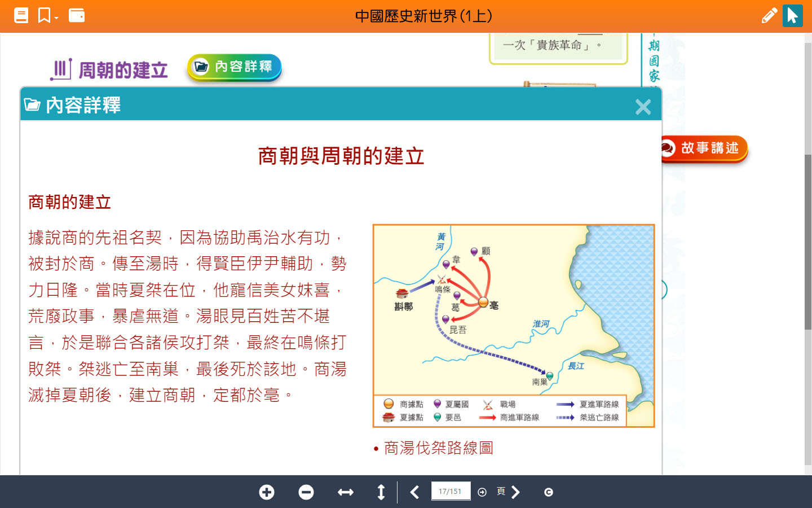Fit page to width
The width and height of the screenshot is (812, 508).
click(x=345, y=492)
